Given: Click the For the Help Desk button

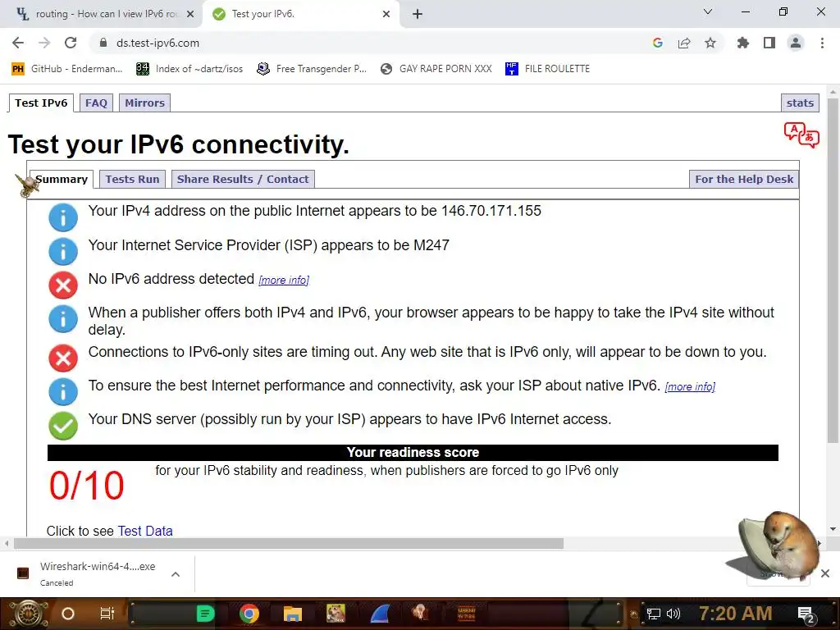Looking at the screenshot, I should coord(744,179).
